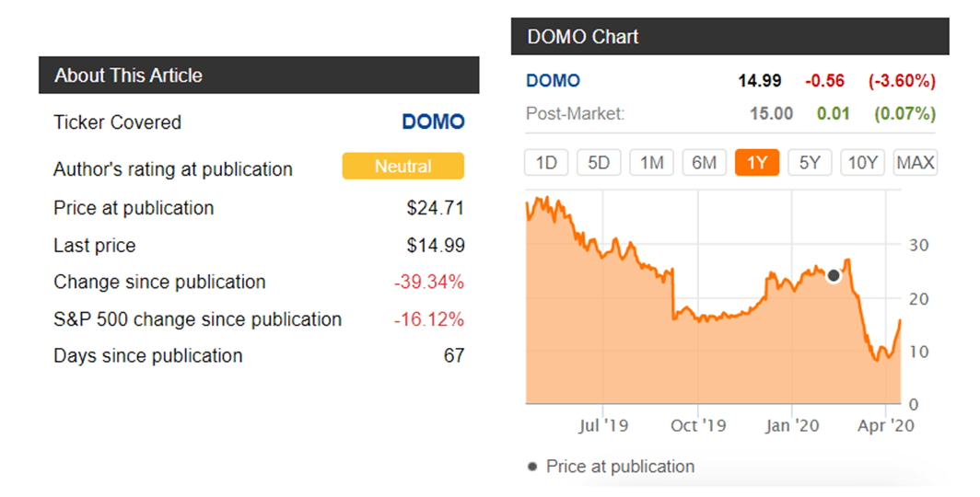This screenshot has height=497, width=980.
Task: Click the 15.00 post-market price
Action: pyautogui.click(x=771, y=113)
